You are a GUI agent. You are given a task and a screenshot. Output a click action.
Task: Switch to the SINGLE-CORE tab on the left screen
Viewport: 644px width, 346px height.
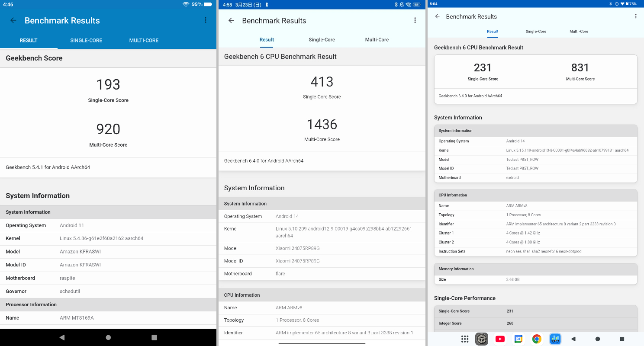coord(86,40)
